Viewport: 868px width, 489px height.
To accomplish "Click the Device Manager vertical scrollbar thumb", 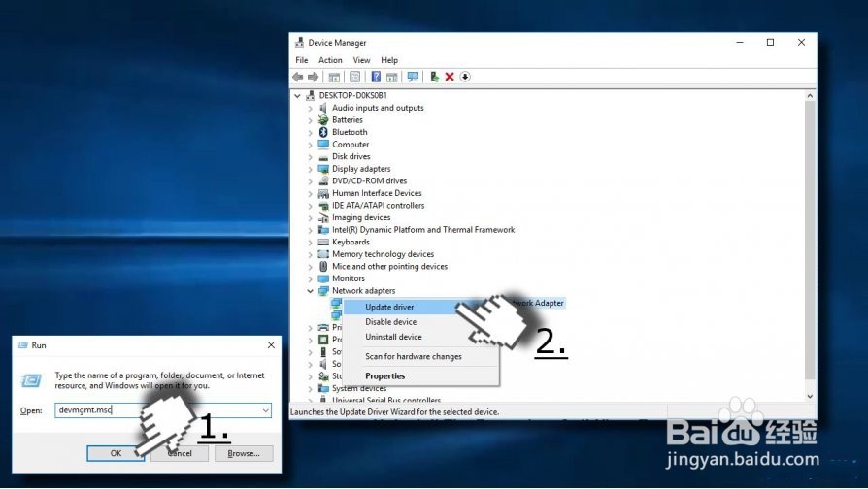I will [810, 241].
